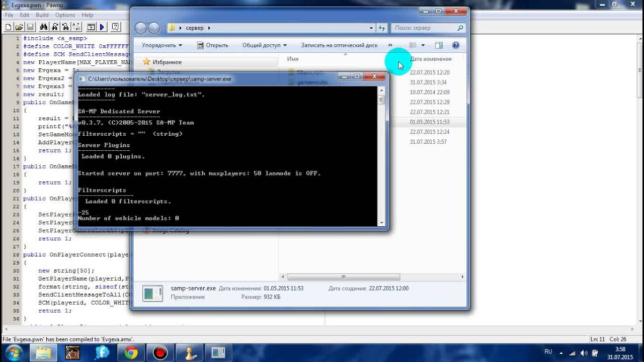Viewport: 644px width, 362px height.
Task: Click the Find Next icon in Pawno
Action: pos(55,27)
